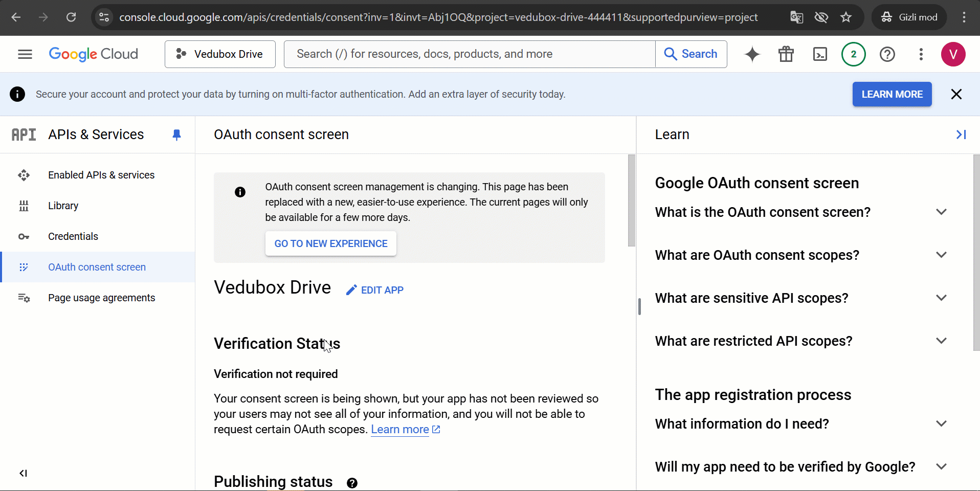The width and height of the screenshot is (980, 491).
Task: Click Publishing status help icon
Action: (x=352, y=483)
